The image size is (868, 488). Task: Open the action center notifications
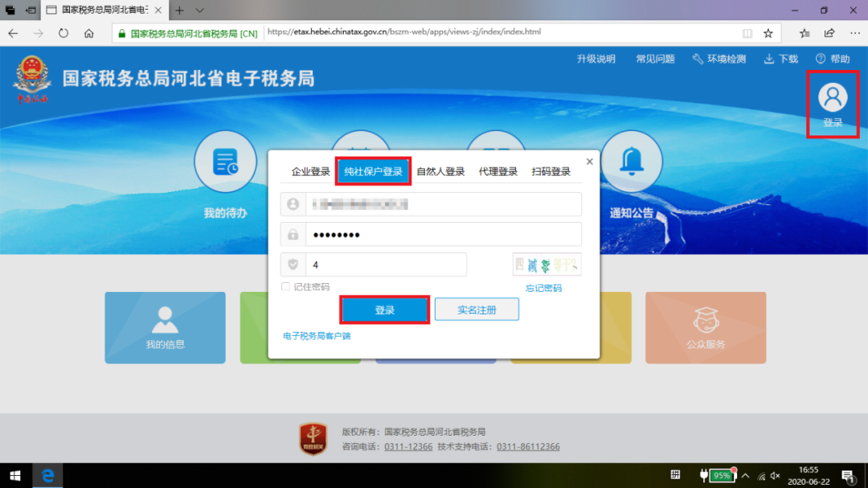848,476
